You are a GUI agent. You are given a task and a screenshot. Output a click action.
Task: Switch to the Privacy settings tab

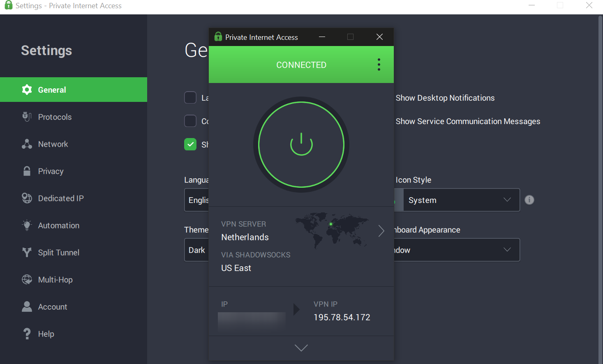tap(74, 171)
